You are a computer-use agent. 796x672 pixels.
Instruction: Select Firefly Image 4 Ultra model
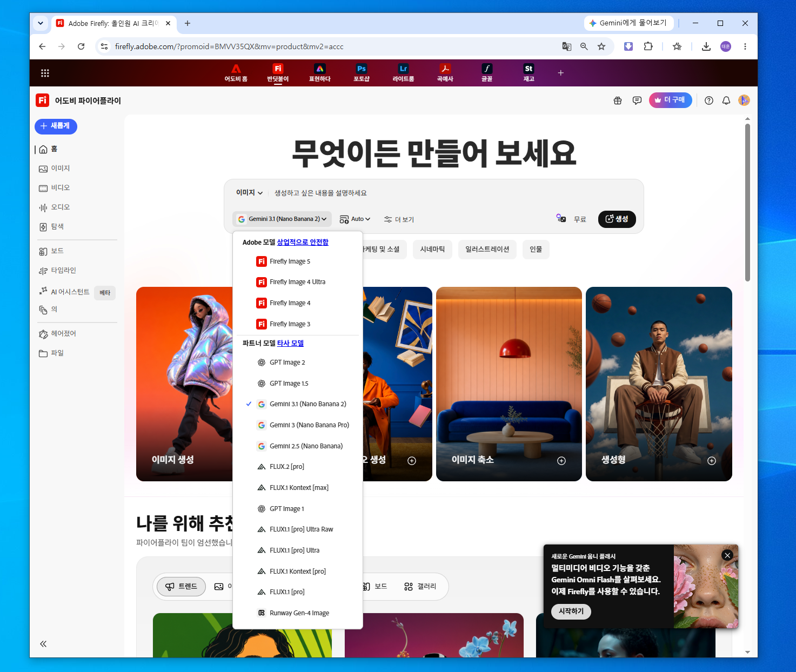(x=298, y=282)
